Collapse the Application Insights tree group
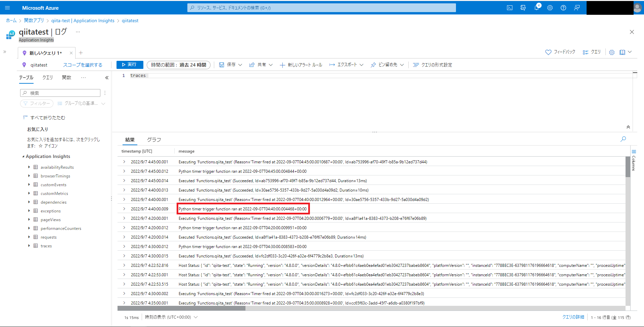This screenshot has width=644, height=327. [x=23, y=157]
